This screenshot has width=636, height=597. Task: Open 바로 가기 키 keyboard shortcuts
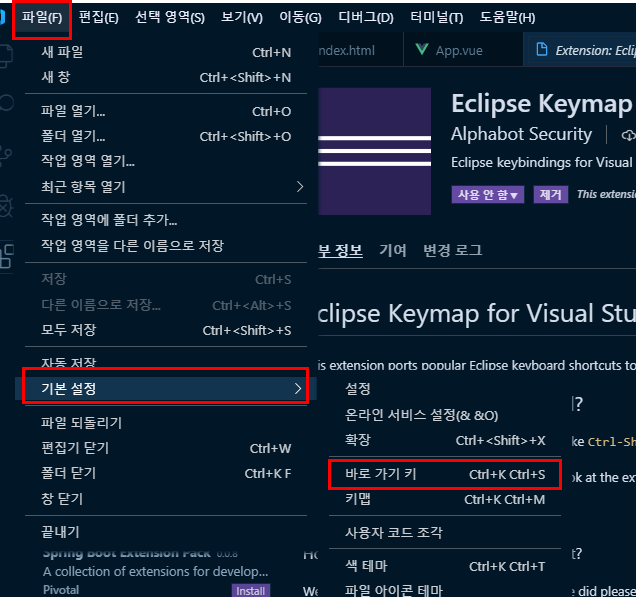(x=445, y=474)
